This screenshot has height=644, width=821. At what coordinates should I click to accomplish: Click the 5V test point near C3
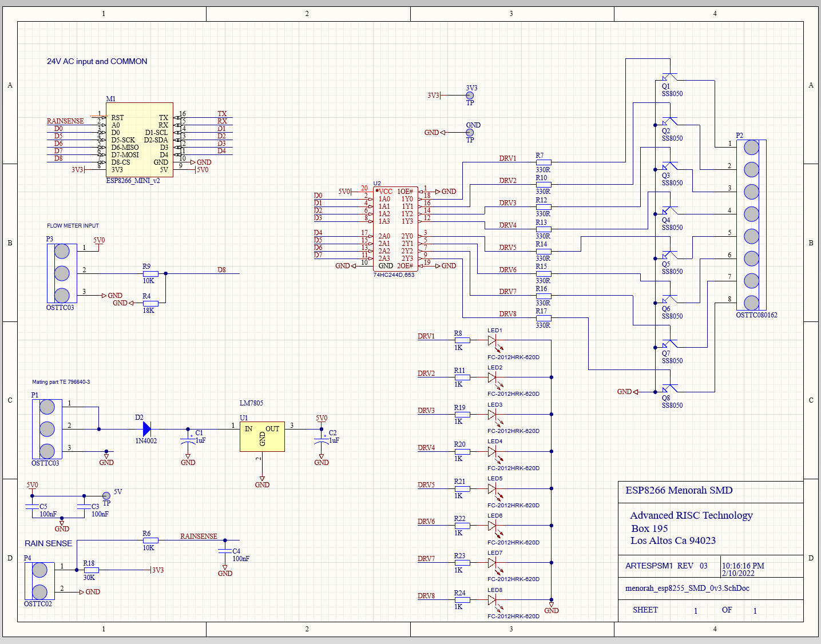tap(106, 496)
